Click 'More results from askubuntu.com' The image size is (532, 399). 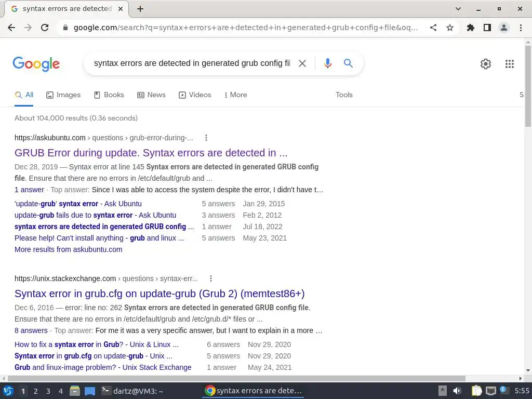(x=68, y=250)
